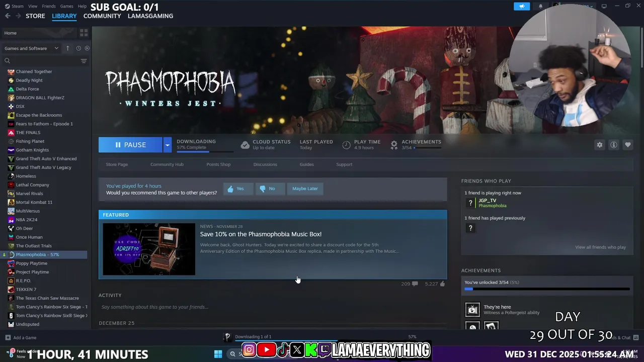Click the upward arrow in library header
The image size is (644, 362).
pyautogui.click(x=67, y=48)
